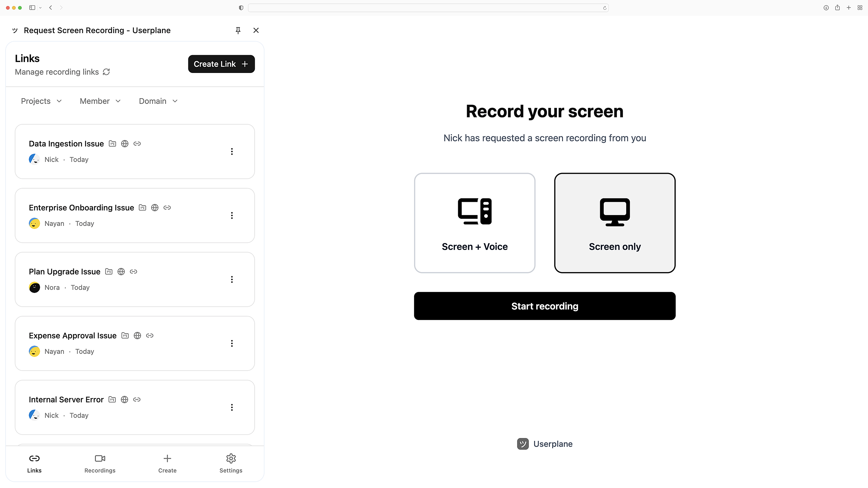The image size is (868, 488).
Task: Refresh the recording links list
Action: point(106,72)
